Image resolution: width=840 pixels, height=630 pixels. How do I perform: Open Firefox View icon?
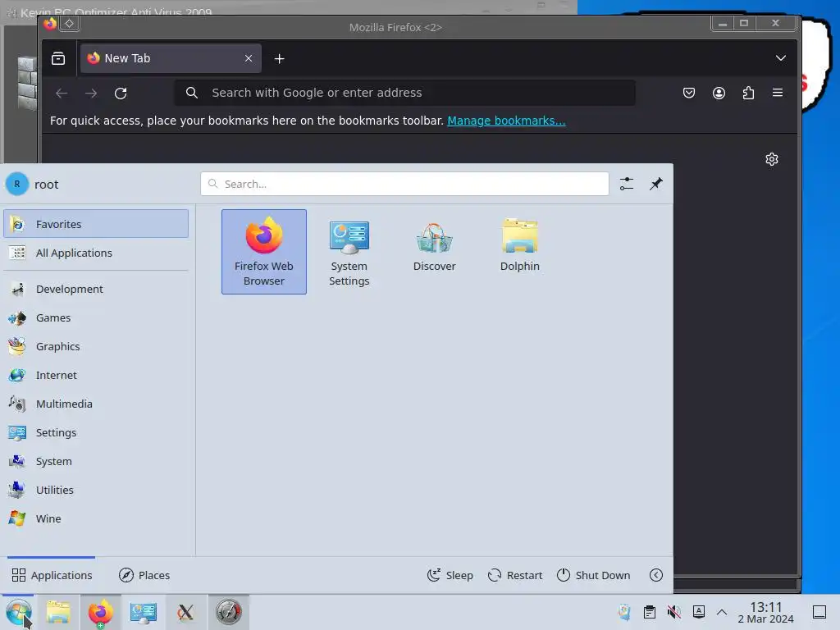58,58
